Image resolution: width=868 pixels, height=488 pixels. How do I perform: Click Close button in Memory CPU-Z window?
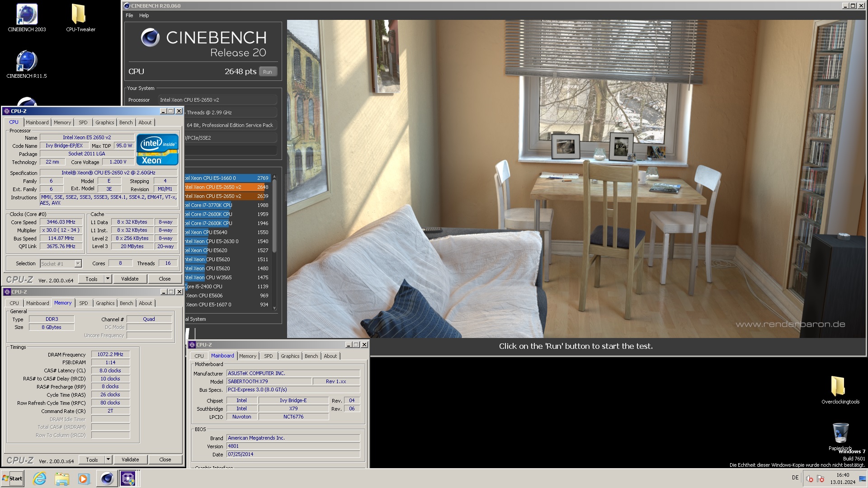[165, 460]
